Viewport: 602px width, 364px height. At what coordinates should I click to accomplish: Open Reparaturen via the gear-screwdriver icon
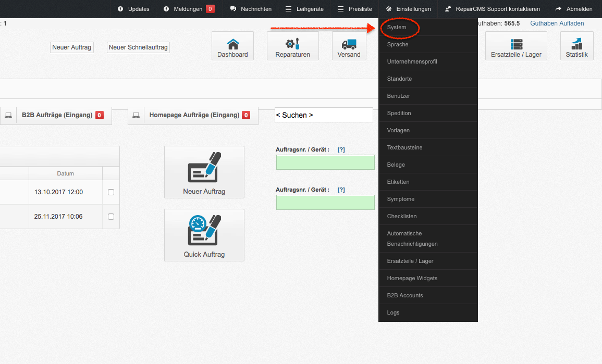click(292, 44)
